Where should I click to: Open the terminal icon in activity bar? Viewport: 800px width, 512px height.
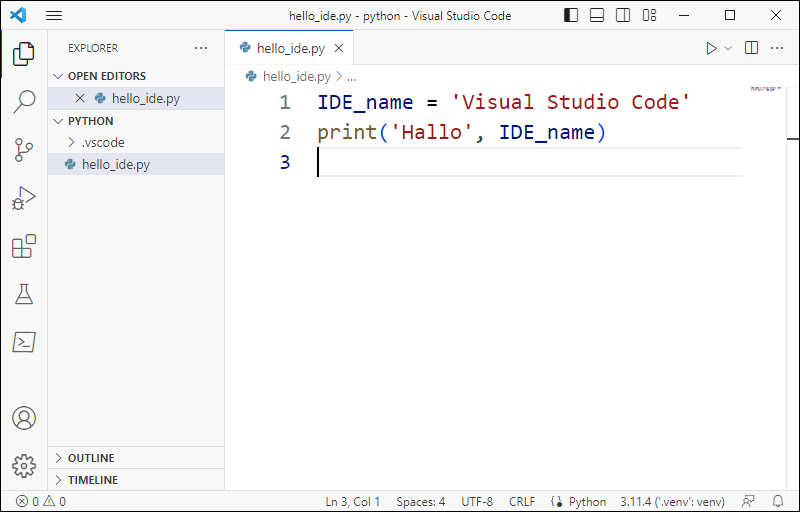tap(23, 342)
